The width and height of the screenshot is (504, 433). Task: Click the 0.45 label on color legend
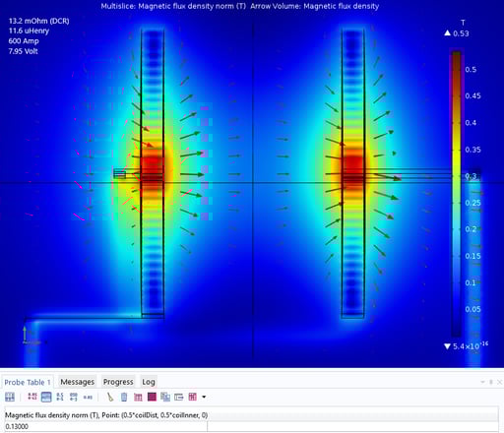click(472, 95)
